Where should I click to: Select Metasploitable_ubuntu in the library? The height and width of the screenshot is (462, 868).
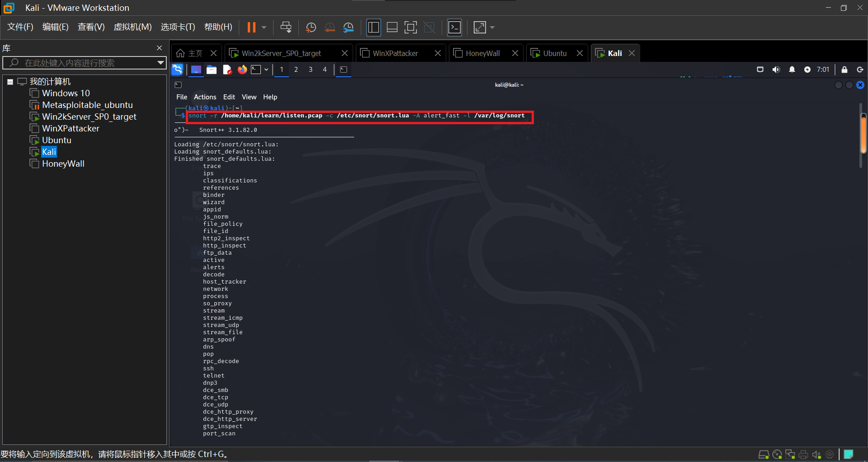87,105
